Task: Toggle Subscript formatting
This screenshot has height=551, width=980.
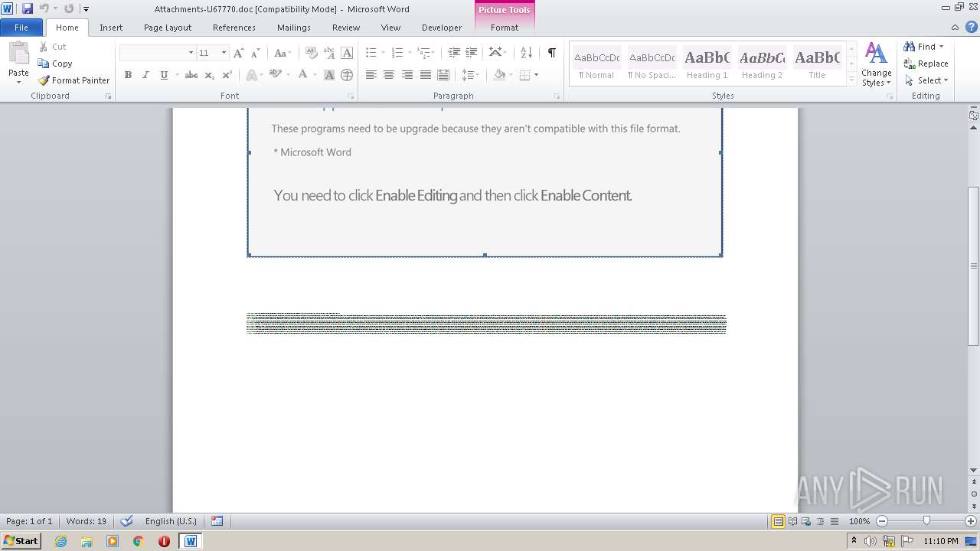Action: coord(210,75)
